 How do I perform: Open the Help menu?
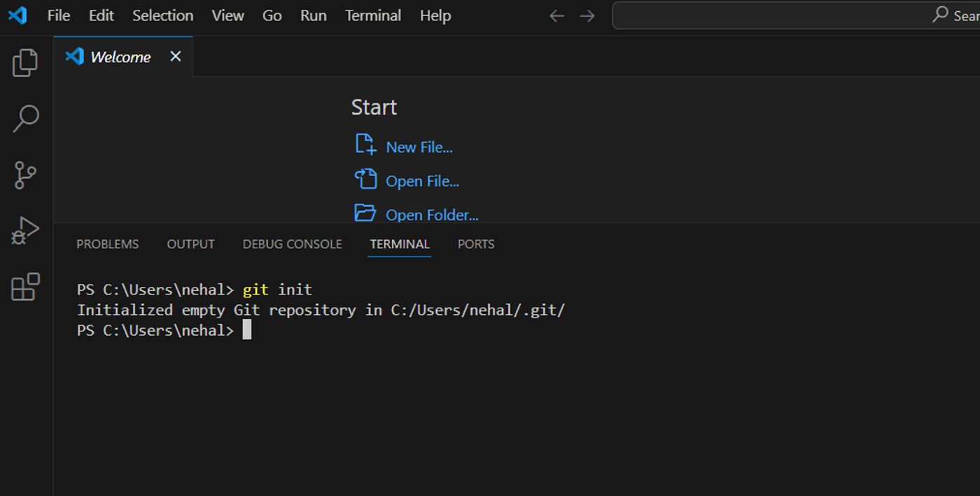click(435, 15)
